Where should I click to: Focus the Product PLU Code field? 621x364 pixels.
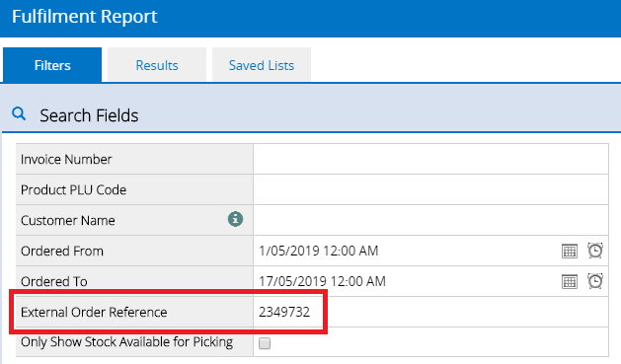click(430, 189)
